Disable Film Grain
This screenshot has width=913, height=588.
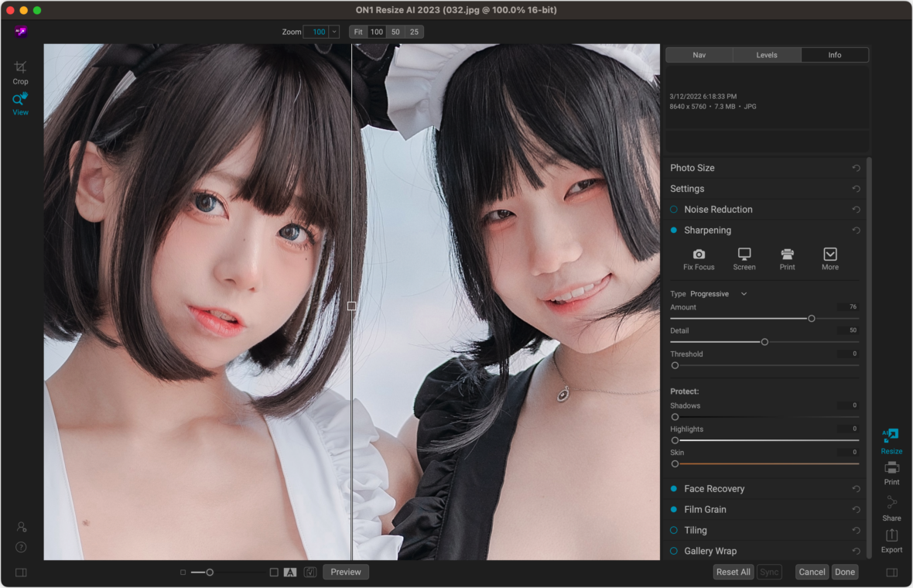[674, 509]
